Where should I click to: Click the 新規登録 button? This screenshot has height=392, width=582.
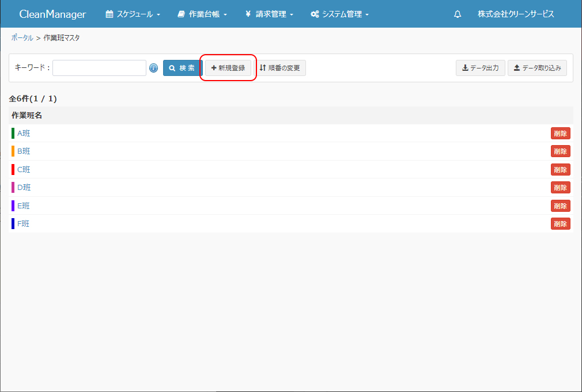tap(228, 68)
